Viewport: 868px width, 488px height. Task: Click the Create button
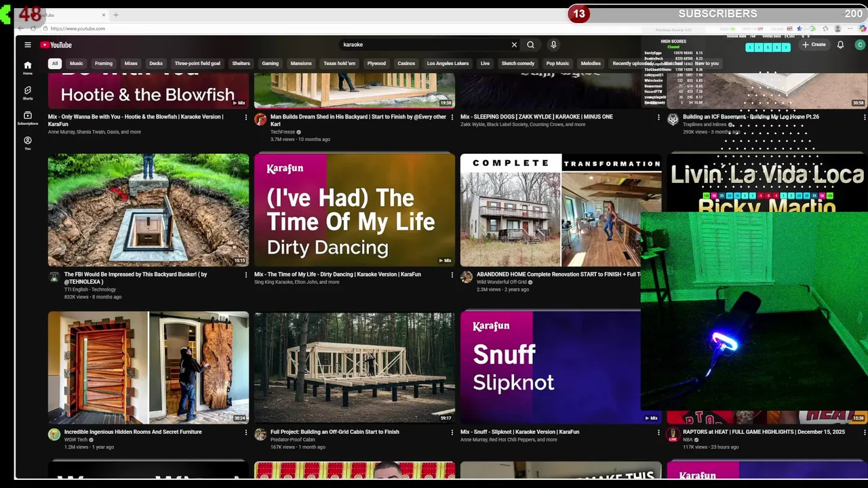tap(814, 45)
